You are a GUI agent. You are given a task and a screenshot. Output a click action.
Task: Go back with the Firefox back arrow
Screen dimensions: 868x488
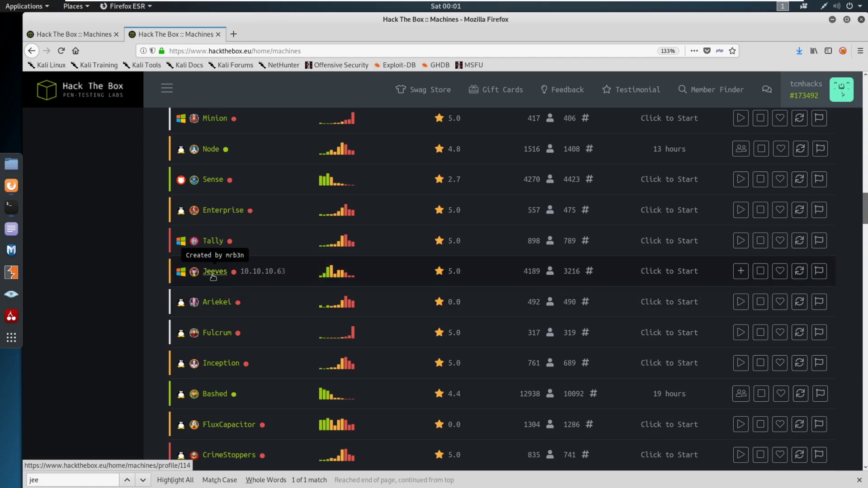click(x=31, y=51)
